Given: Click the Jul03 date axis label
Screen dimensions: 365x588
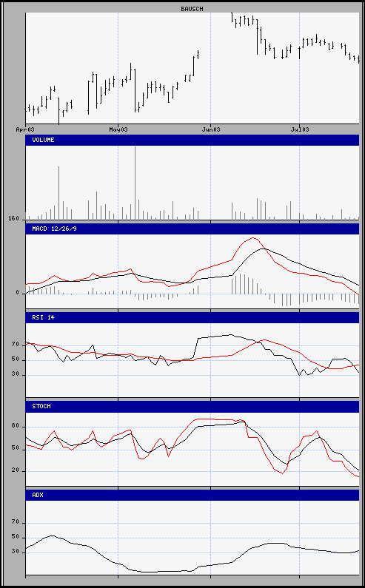Looking at the screenshot, I should point(299,129).
